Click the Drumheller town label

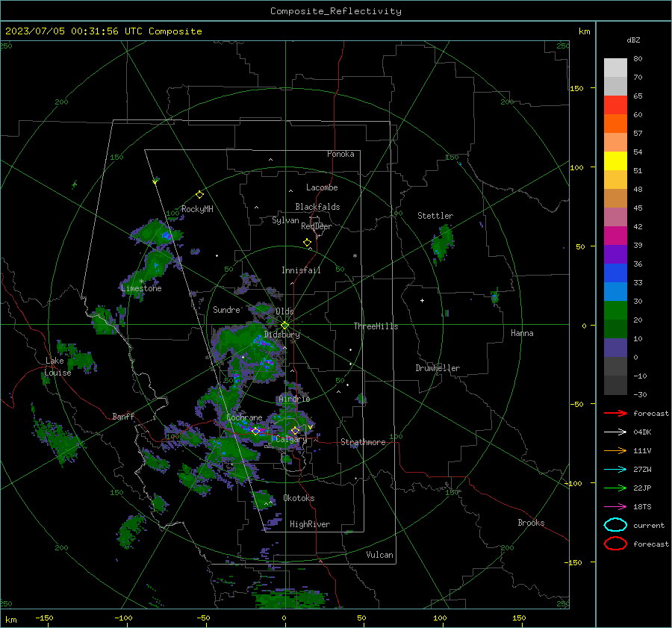coord(438,368)
